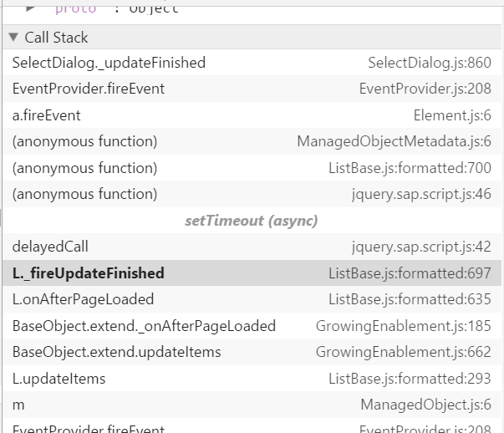The width and height of the screenshot is (504, 433).
Task: Open Element.js:6 source link
Action: point(452,115)
